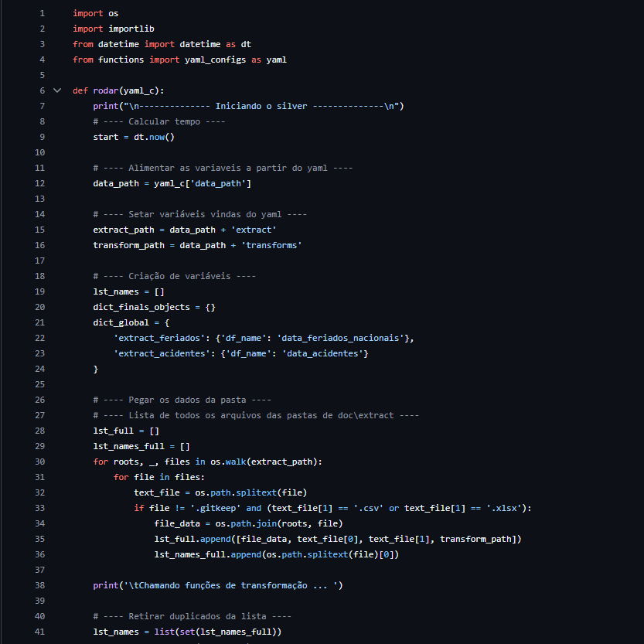The image size is (644, 644).
Task: Click the 'start' variable on line 9
Action: [105, 137]
